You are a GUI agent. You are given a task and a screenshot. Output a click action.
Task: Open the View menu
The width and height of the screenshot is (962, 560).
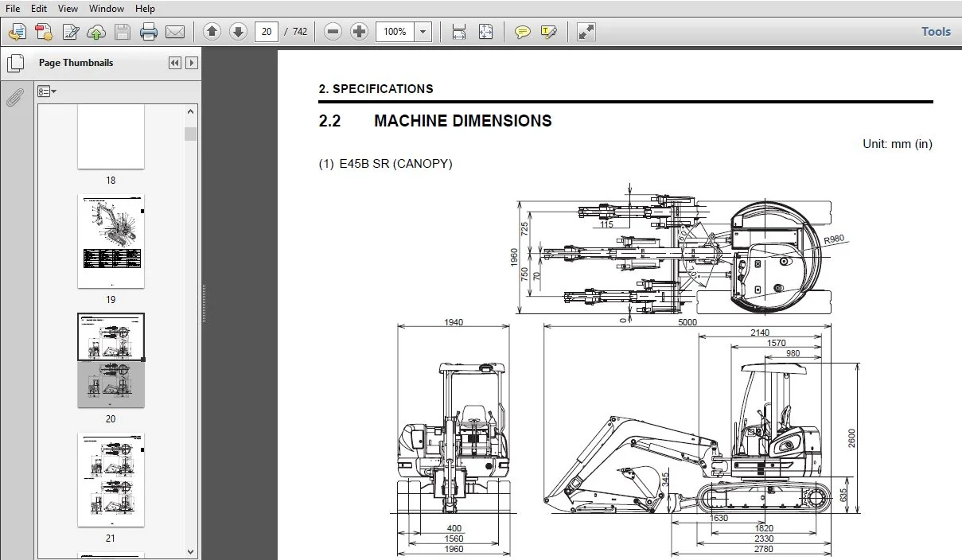tap(68, 8)
